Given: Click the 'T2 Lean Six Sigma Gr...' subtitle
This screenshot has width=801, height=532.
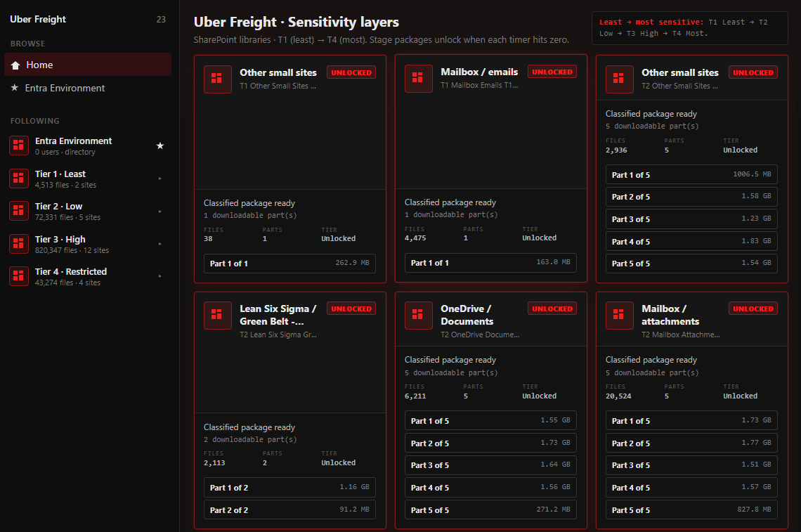Looking at the screenshot, I should tap(278, 335).
